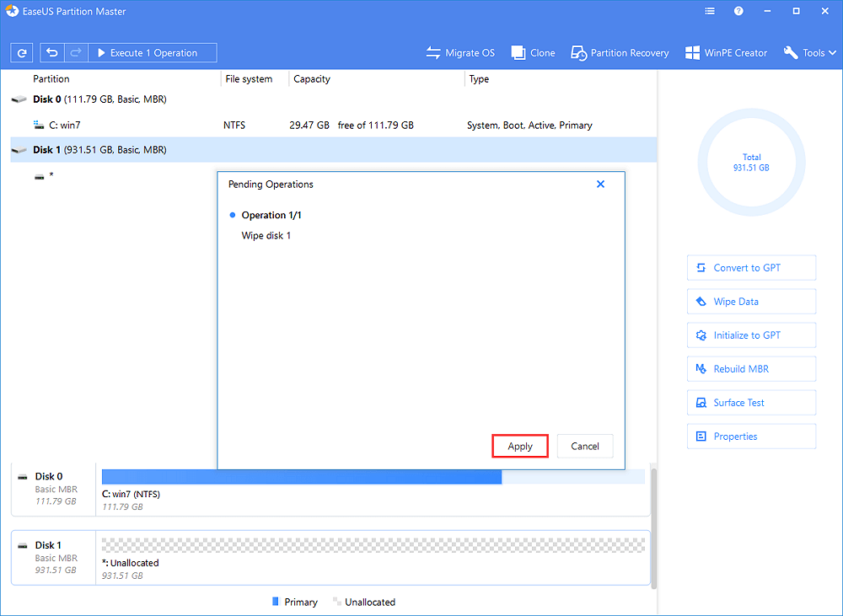Click the Total 931.51 GB capacity ring

751,162
